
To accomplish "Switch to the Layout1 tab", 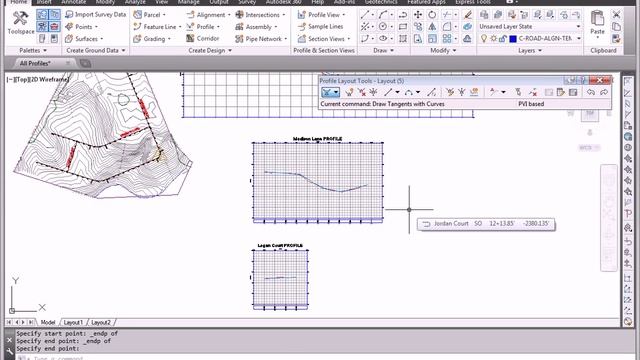I will click(73, 322).
